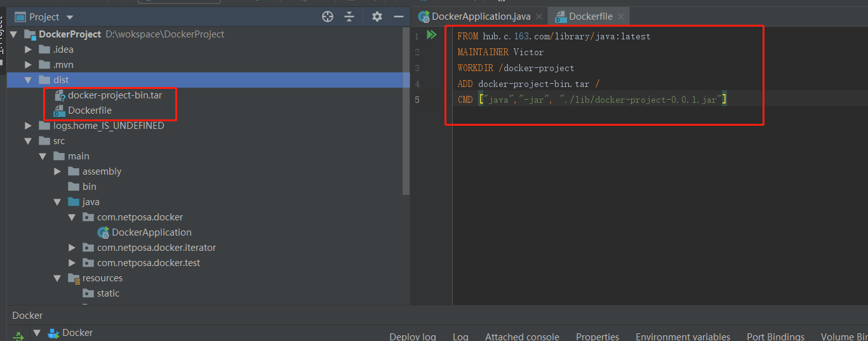This screenshot has width=868, height=341.
Task: Click the resources folder icon
Action: pyautogui.click(x=74, y=278)
